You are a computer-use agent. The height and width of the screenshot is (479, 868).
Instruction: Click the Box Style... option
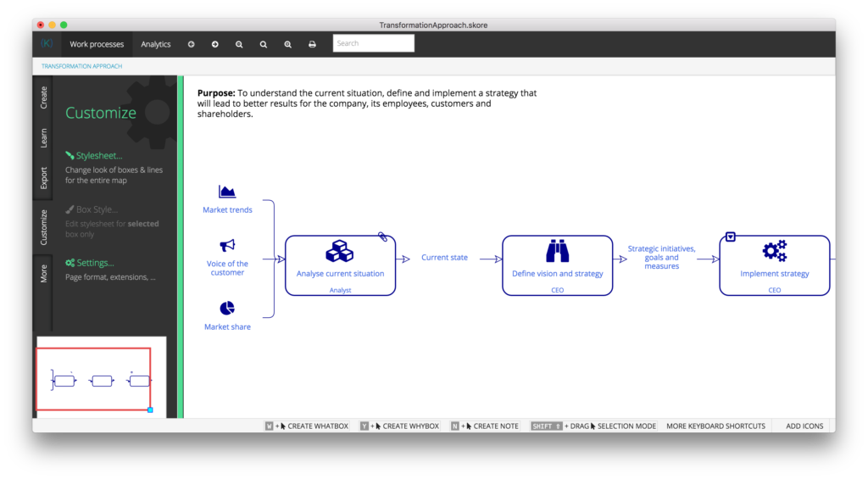coord(97,209)
